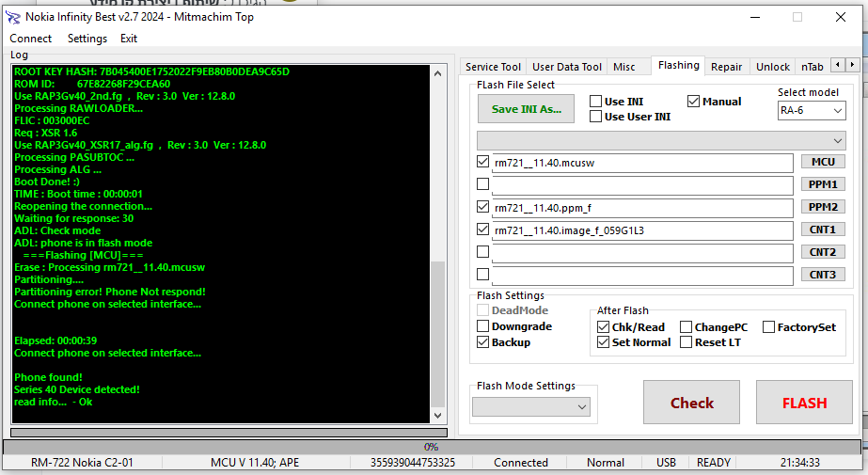
Task: Uncheck the Manual checkbox
Action: [694, 102]
